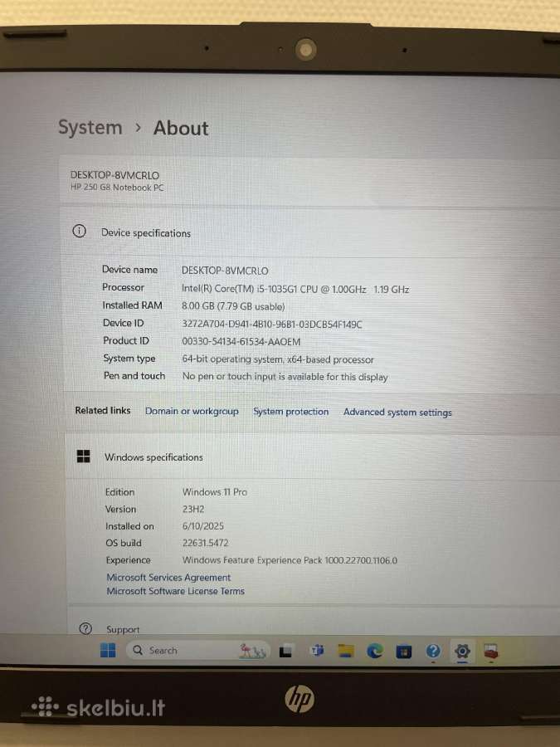560x747 pixels.
Task: Select processor value Intel Core i5-1035G1
Action: point(295,289)
